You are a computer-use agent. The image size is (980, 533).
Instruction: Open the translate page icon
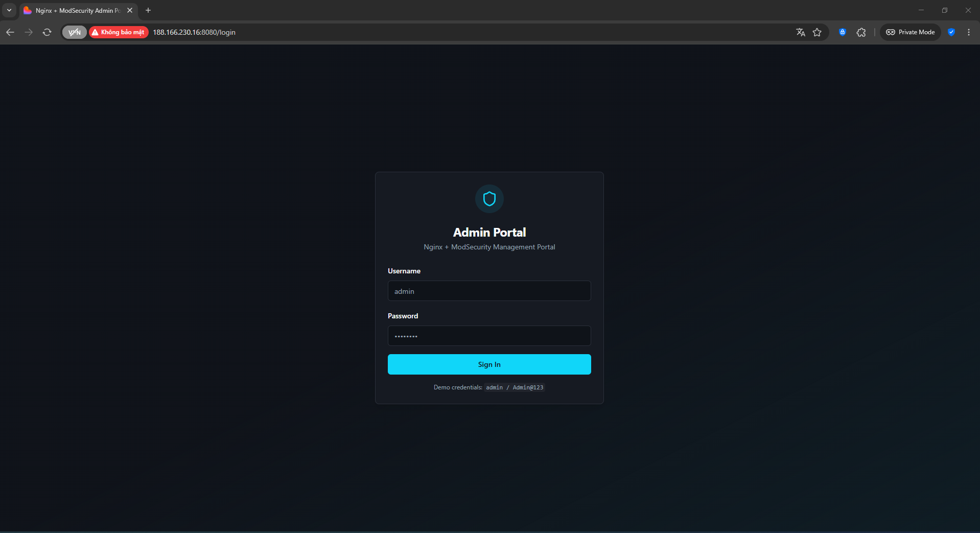tap(800, 32)
